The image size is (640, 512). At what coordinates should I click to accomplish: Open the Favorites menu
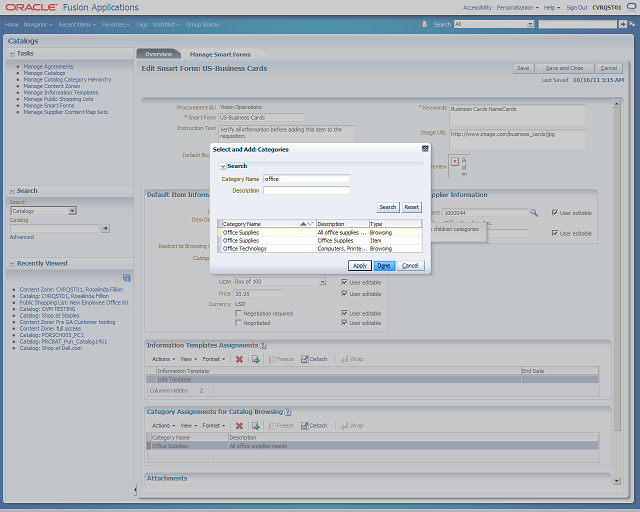116,24
